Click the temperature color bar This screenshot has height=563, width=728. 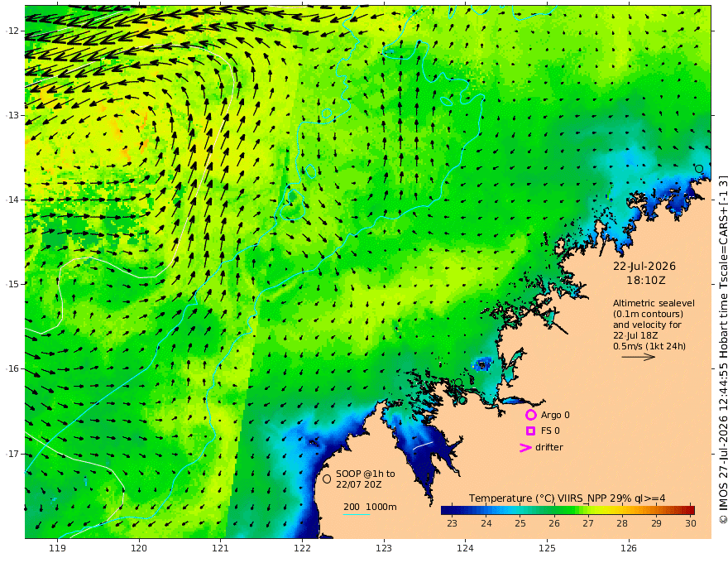pos(568,510)
